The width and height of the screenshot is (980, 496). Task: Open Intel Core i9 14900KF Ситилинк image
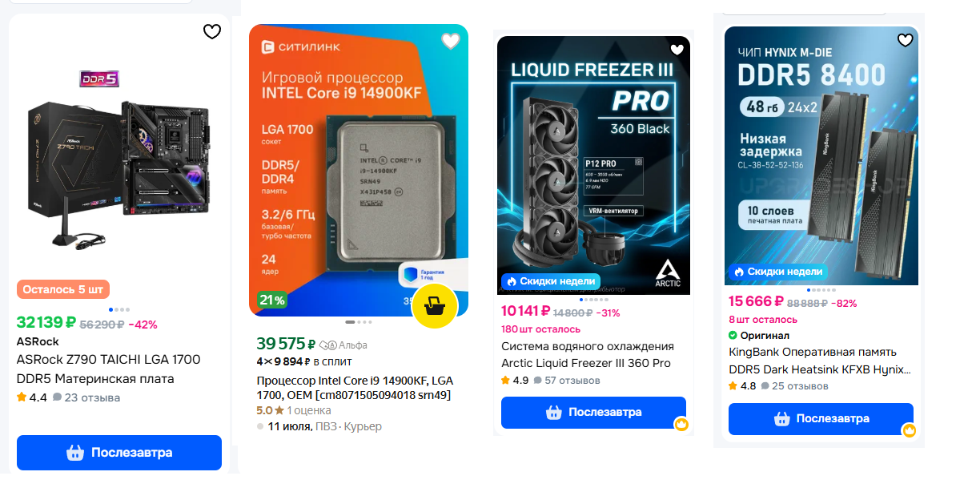[359, 171]
